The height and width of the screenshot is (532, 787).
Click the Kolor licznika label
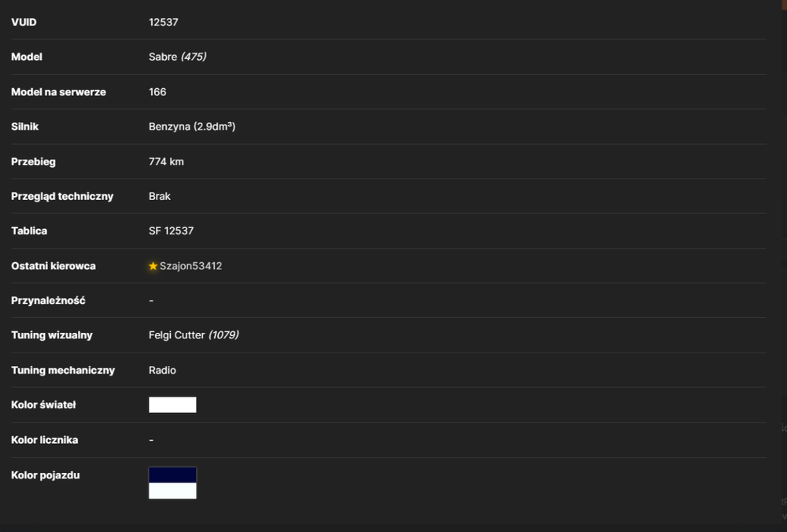(45, 440)
